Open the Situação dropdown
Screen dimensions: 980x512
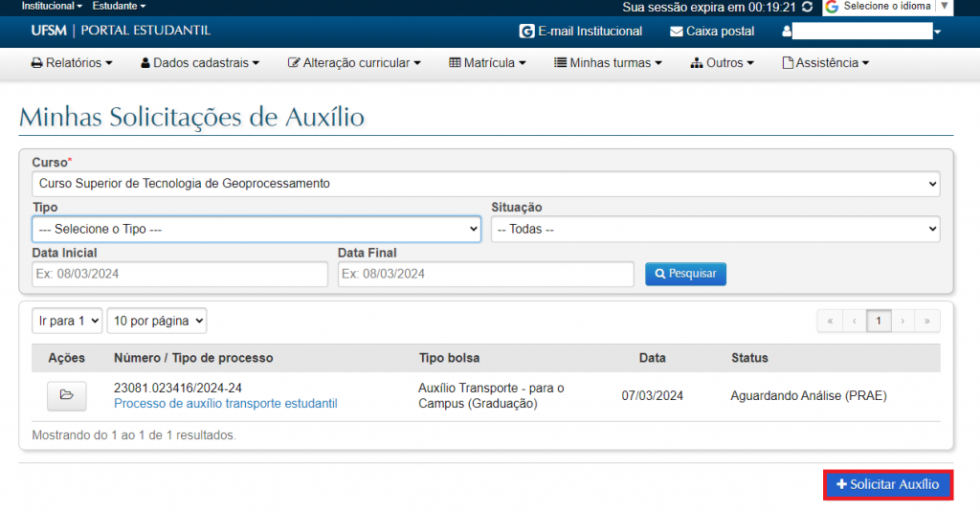click(715, 230)
